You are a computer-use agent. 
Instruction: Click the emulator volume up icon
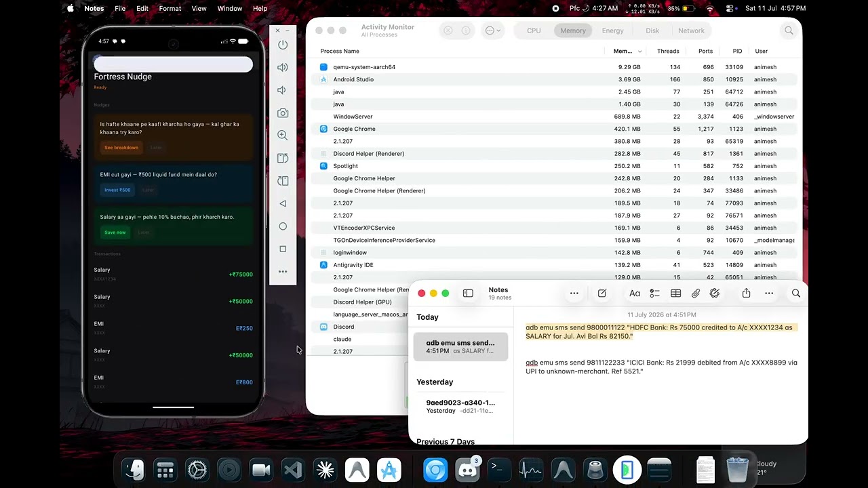tap(283, 67)
